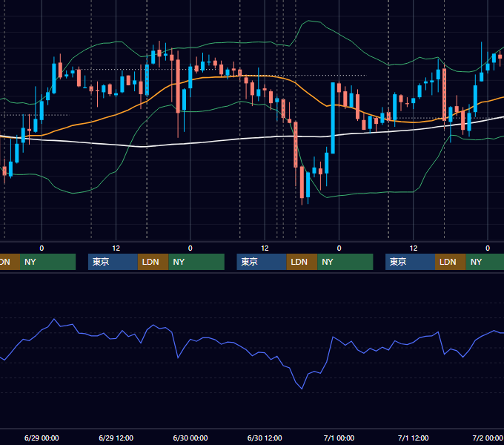Select the LDN session block on 6/30
504x445 pixels.
click(x=302, y=262)
